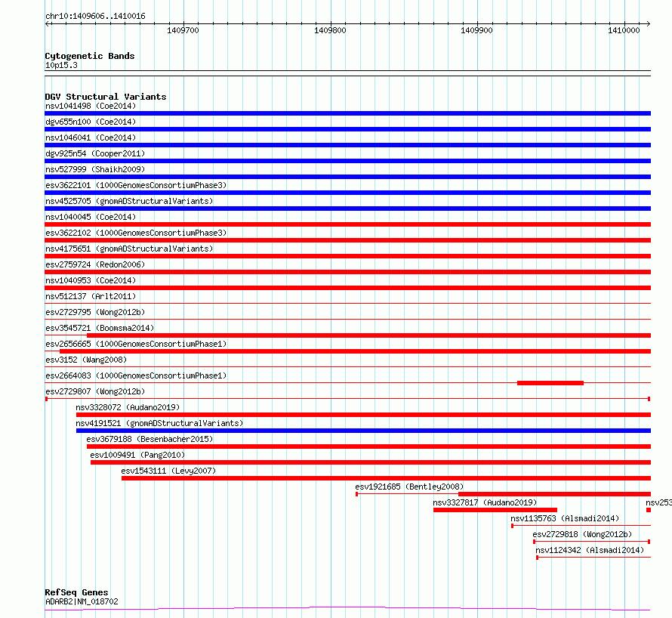Select the red bar under nsv3327817
The image size is (672, 618).
[x=495, y=510]
